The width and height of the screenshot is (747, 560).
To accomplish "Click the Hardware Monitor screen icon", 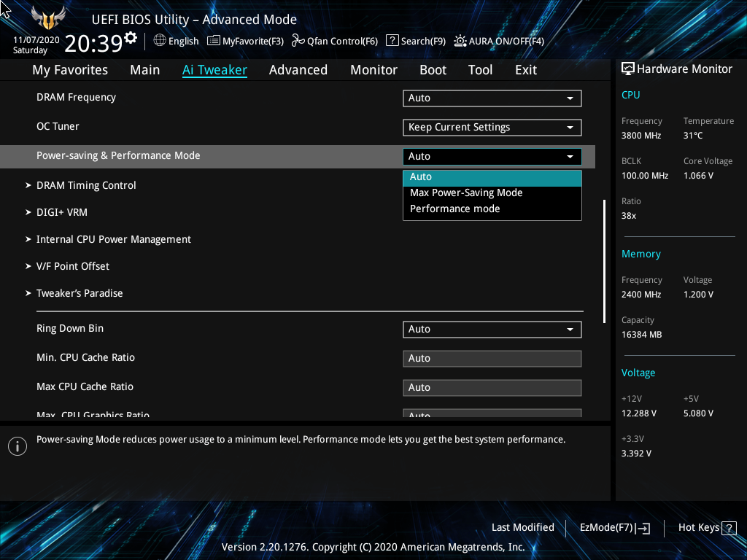I will [628, 69].
